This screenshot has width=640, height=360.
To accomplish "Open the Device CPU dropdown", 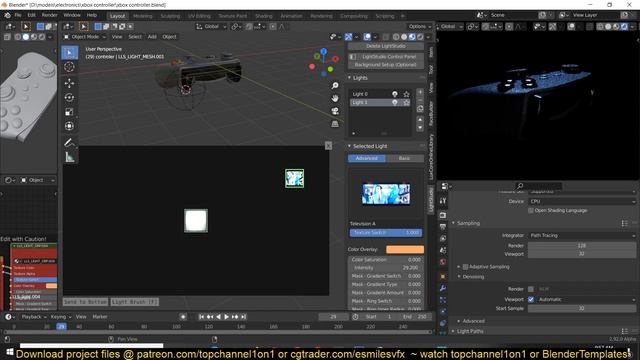I will click(x=582, y=202).
